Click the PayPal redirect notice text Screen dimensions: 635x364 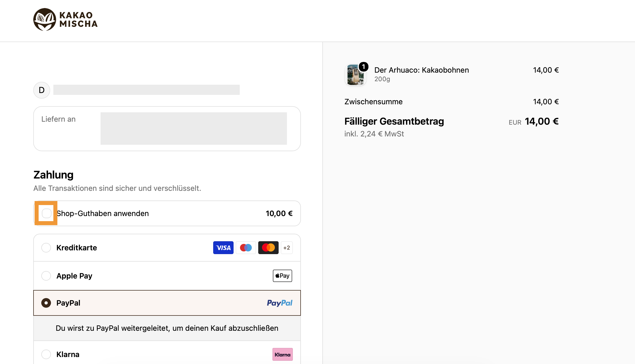point(167,328)
